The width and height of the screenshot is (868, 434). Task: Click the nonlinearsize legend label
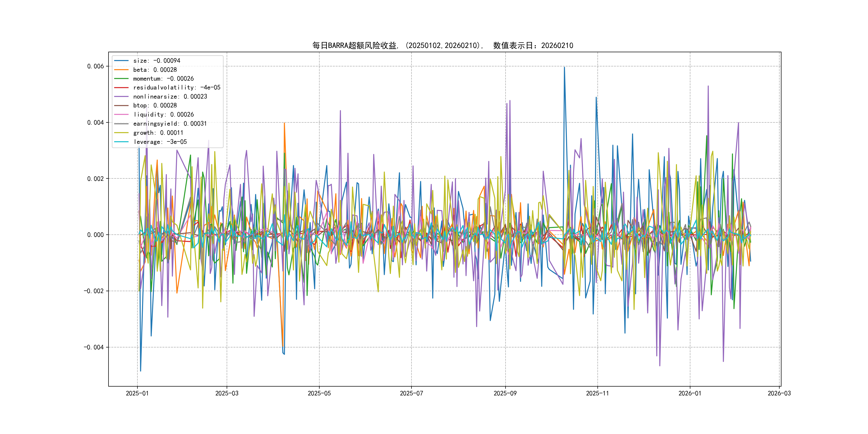click(x=170, y=97)
